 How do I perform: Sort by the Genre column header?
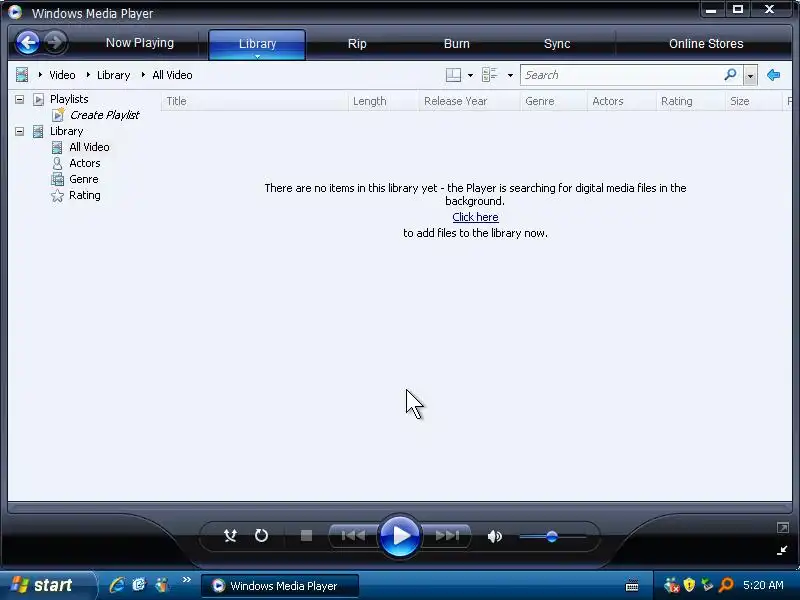554,101
